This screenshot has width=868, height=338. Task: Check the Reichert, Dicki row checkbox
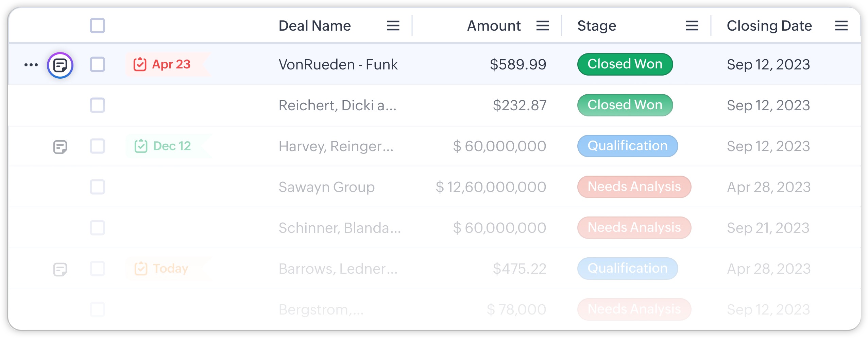[x=97, y=105]
